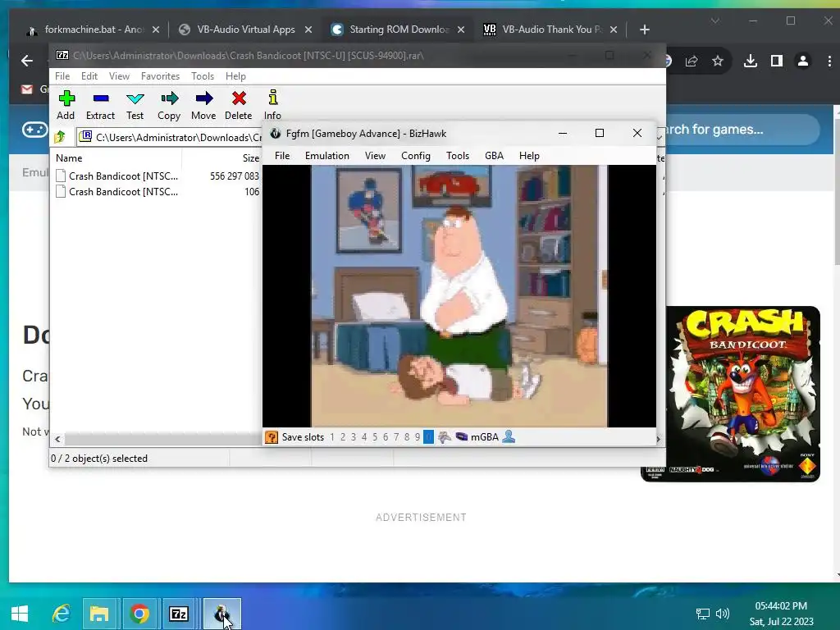Switch to VB-Audio Thank You tab
The width and height of the screenshot is (840, 630).
pyautogui.click(x=552, y=30)
